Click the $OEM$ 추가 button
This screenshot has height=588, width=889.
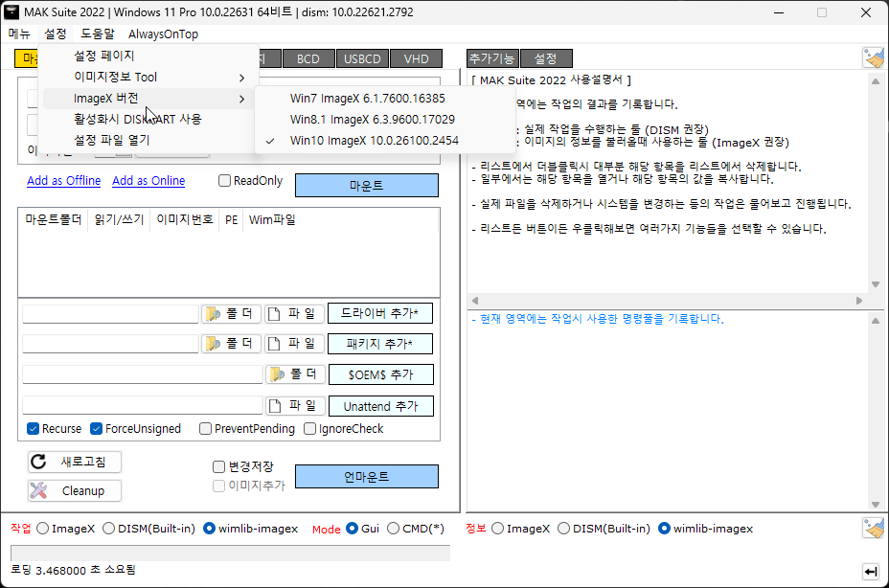381,374
